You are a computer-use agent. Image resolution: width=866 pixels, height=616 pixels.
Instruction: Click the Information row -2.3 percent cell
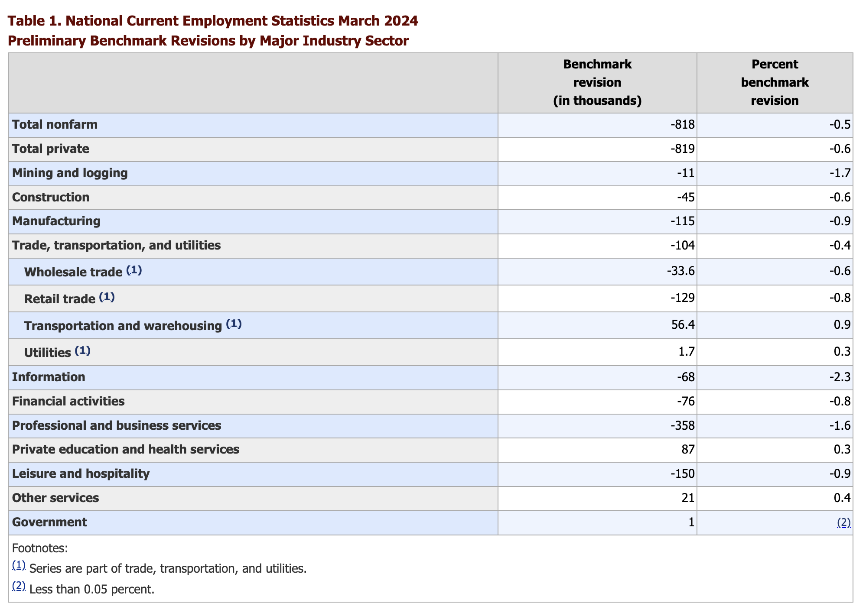[840, 377]
